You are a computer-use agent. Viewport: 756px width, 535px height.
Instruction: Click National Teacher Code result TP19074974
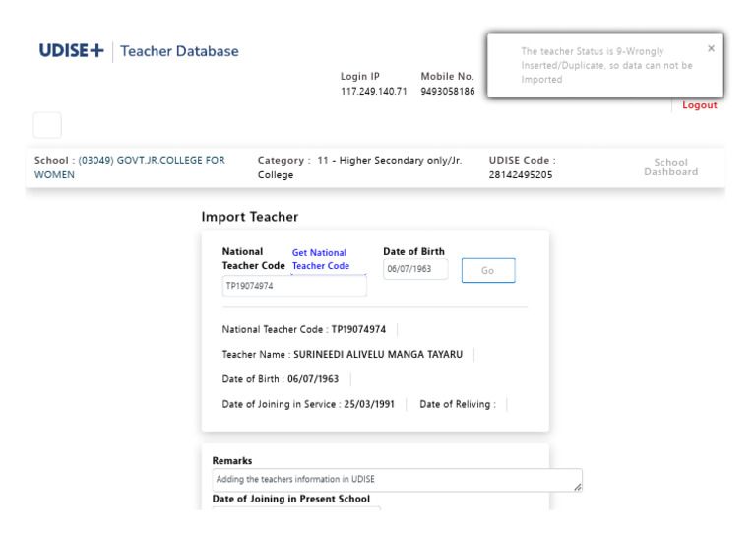[x=358, y=329]
